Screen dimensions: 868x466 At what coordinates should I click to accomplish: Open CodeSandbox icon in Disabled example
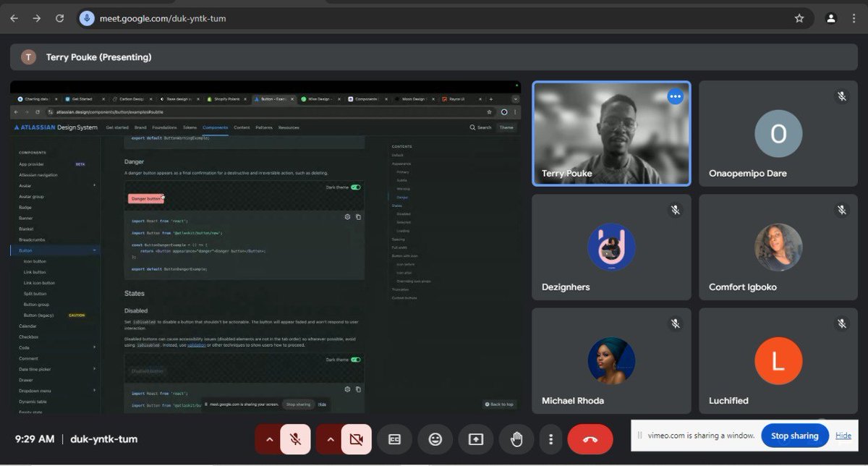[347, 389]
